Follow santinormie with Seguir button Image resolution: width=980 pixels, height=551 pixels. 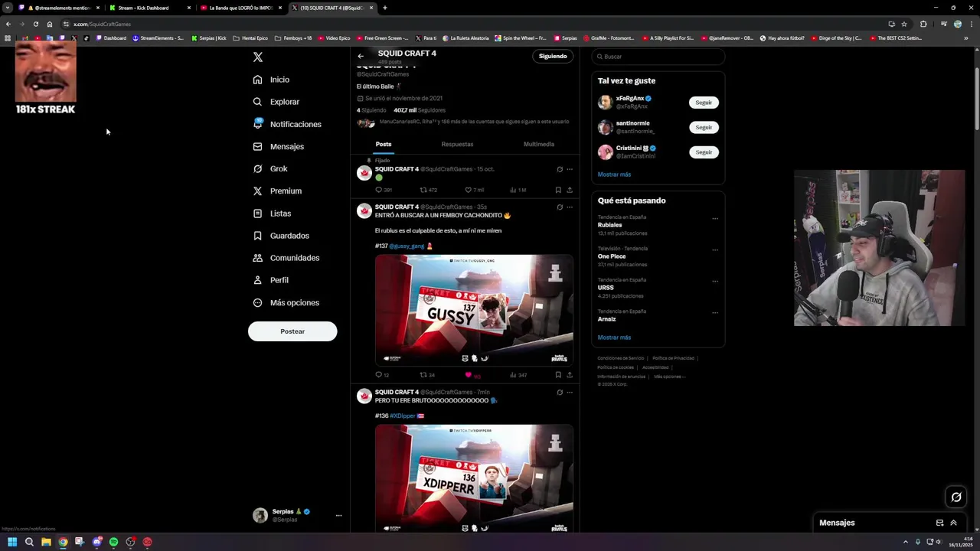704,127
